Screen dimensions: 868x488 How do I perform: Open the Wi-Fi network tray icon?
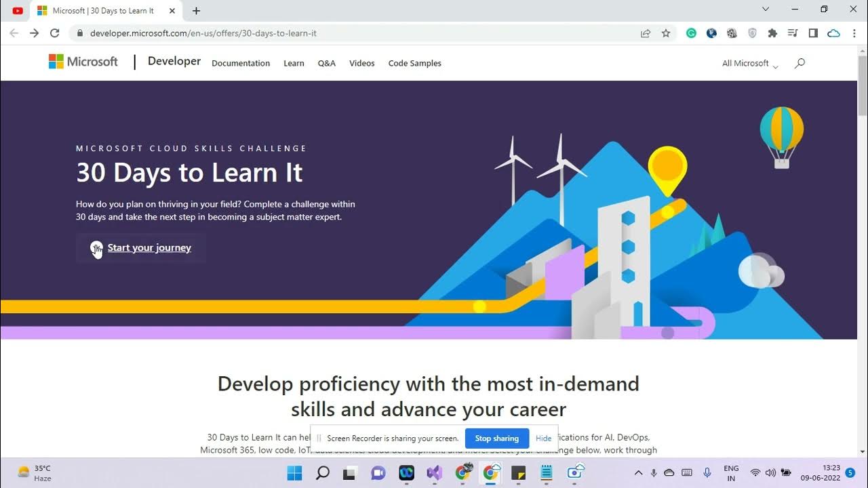point(755,472)
